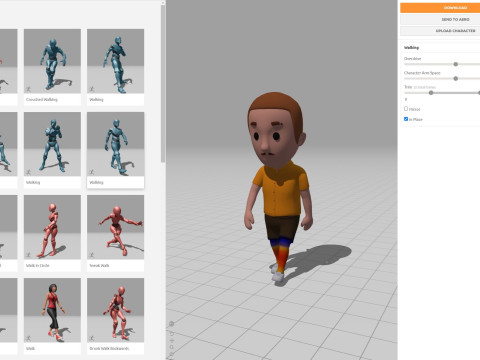Select the Walk In Circle animation thumbnail
The image size is (480, 360).
pyautogui.click(x=52, y=227)
